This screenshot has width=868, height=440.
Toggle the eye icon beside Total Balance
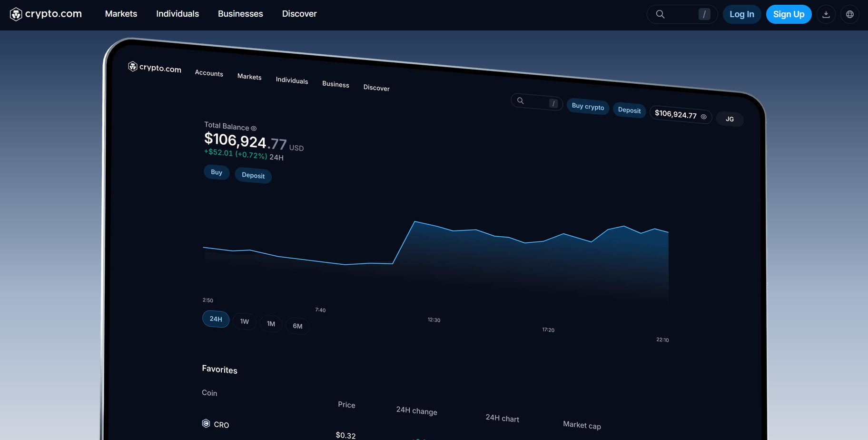click(254, 128)
